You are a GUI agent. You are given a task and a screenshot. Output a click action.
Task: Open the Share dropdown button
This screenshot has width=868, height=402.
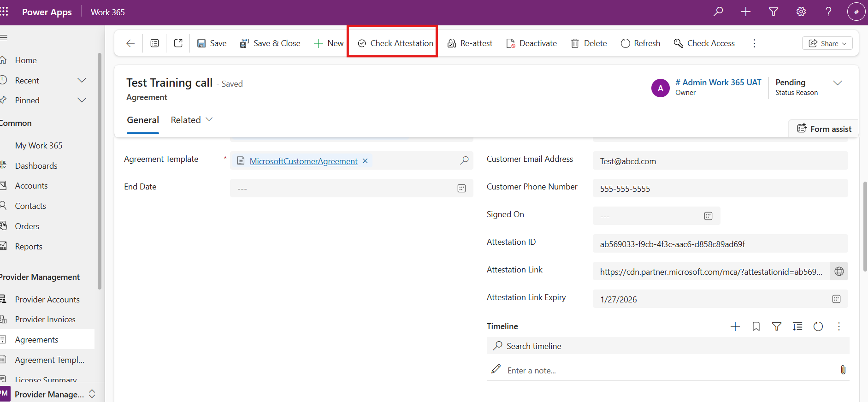827,43
